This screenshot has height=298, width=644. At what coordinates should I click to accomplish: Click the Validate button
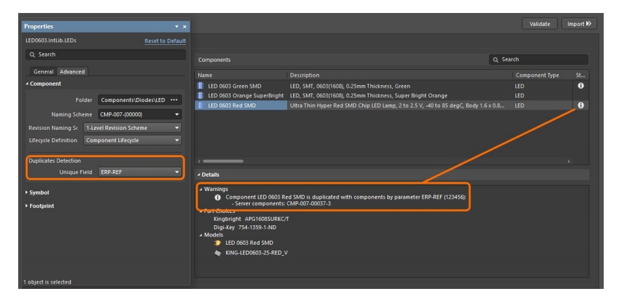539,24
